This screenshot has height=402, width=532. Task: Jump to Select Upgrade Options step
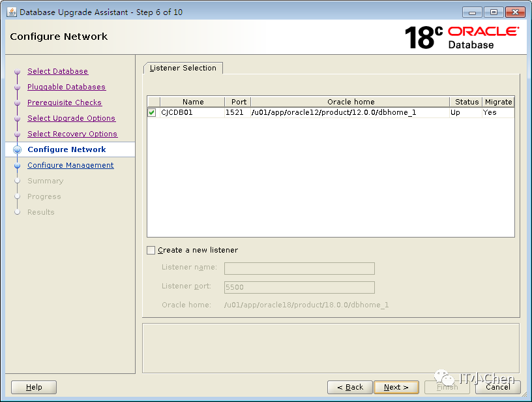point(71,118)
